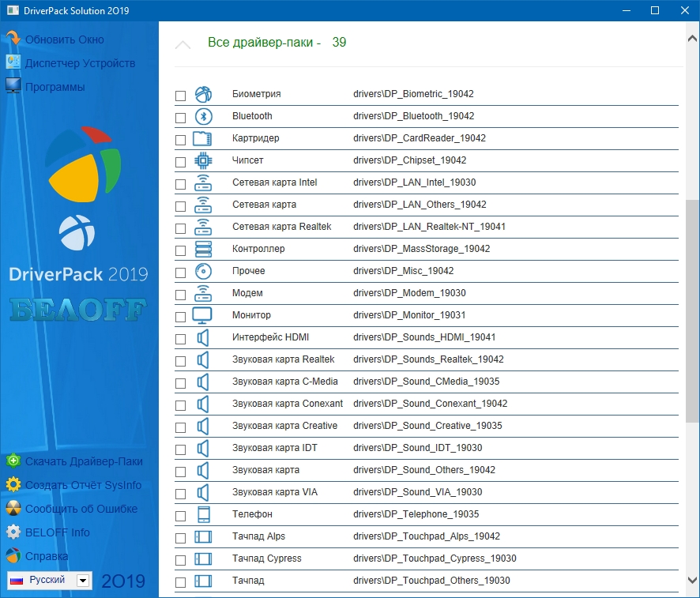Screen dimensions: 700x598
Task: Click Обновить Окно refresh option
Action: (64, 39)
